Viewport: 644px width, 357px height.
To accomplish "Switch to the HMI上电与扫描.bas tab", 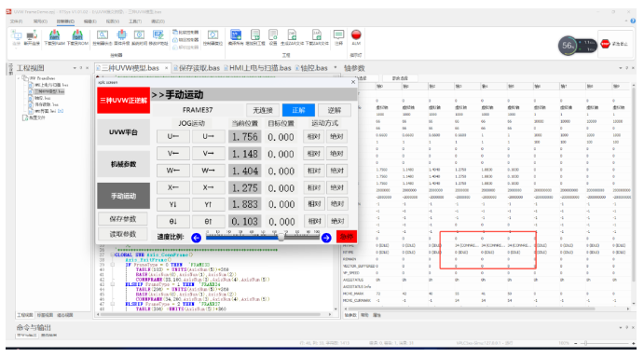I will (x=257, y=68).
